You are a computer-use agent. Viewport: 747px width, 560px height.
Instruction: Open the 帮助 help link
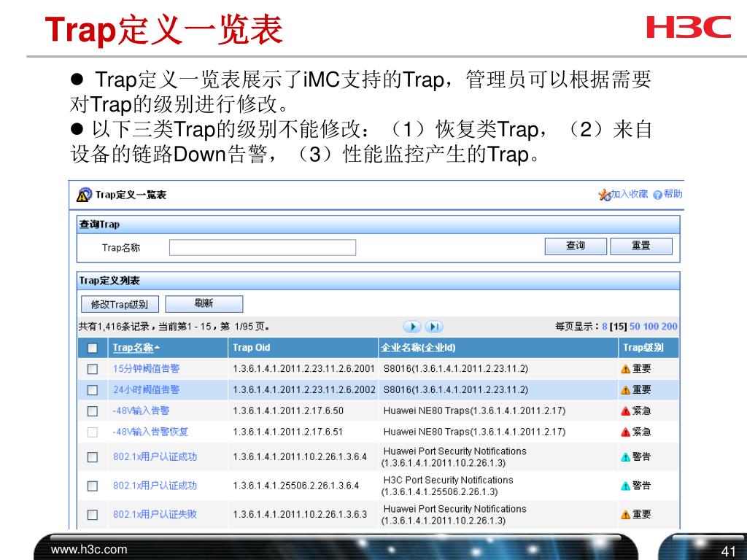(673, 194)
